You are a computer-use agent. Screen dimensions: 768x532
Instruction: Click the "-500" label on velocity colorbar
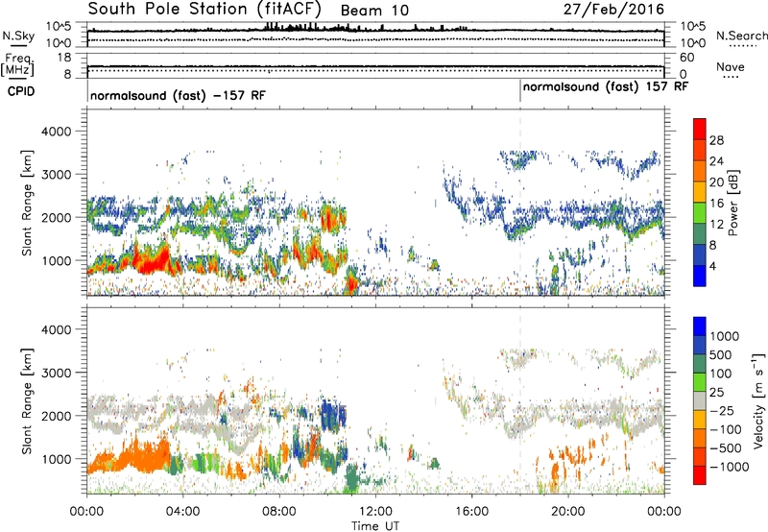point(726,448)
